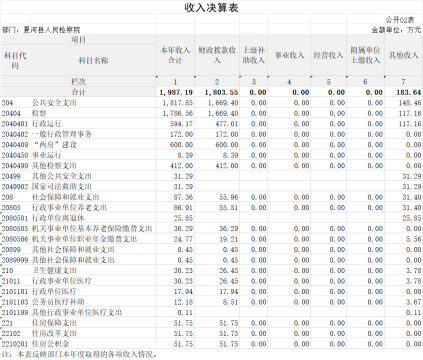The height and width of the screenshot is (360, 423).
Task: Select the 公务员医疗补助 row label
Action: click(x=58, y=302)
